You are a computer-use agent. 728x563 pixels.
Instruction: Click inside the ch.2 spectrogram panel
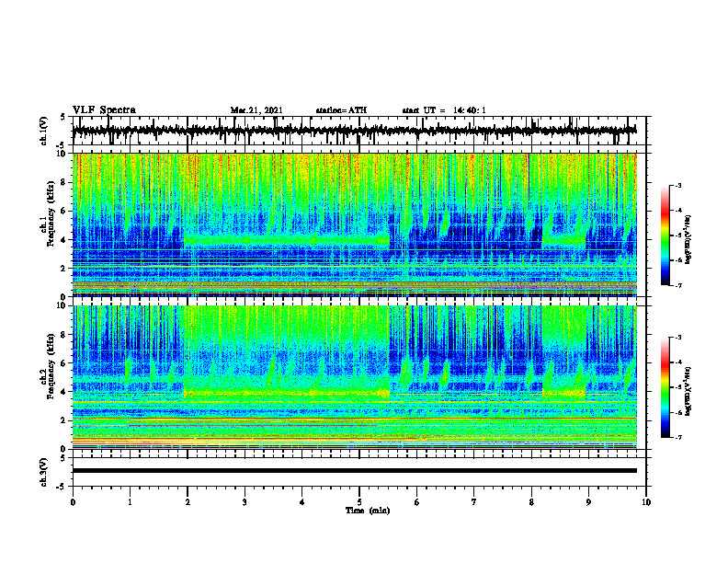pyautogui.click(x=354, y=377)
